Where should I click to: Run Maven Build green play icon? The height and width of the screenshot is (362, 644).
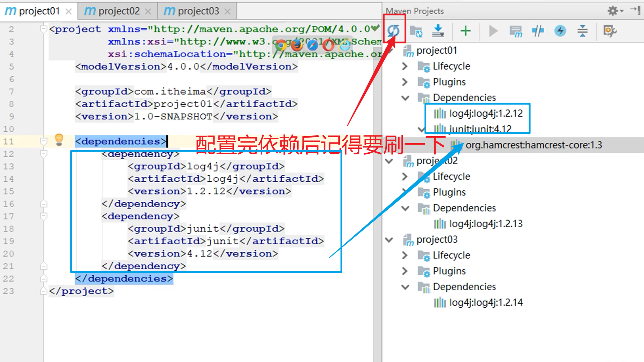point(493,31)
